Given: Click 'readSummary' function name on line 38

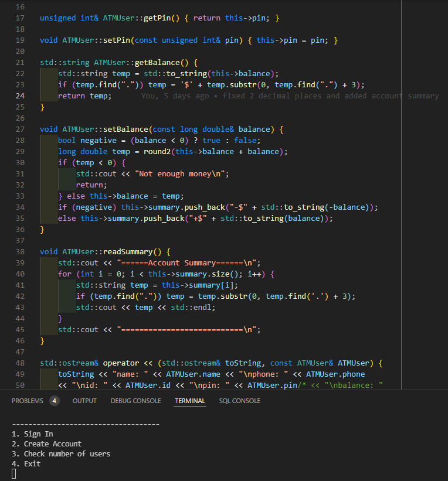Looking at the screenshot, I should [x=128, y=252].
